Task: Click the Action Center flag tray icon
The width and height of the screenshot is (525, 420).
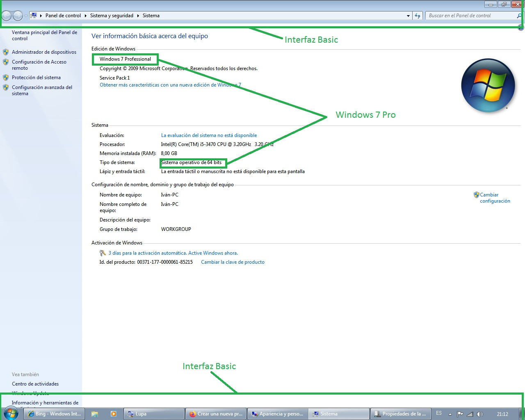Action: pyautogui.click(x=460, y=414)
